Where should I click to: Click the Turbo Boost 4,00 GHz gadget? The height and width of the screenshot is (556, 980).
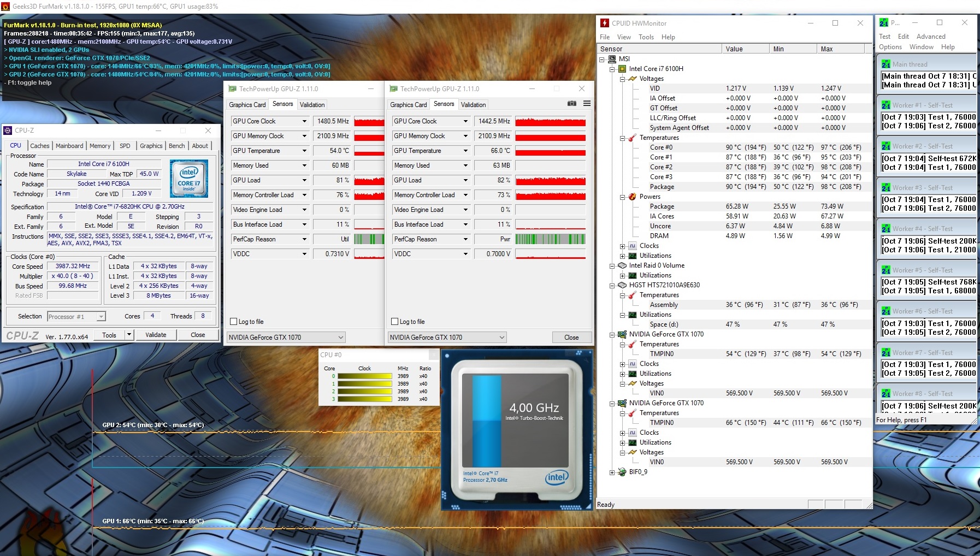tap(517, 430)
